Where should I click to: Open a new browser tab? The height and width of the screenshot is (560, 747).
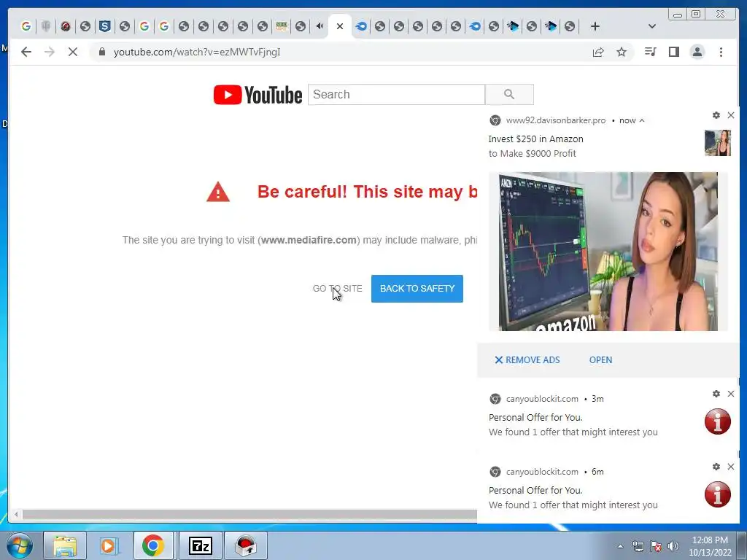pyautogui.click(x=595, y=26)
